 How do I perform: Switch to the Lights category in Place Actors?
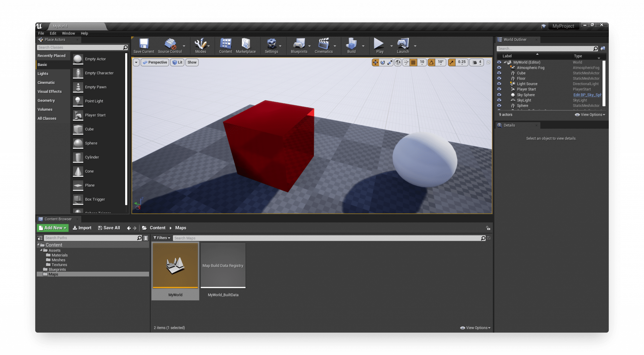pyautogui.click(x=43, y=73)
